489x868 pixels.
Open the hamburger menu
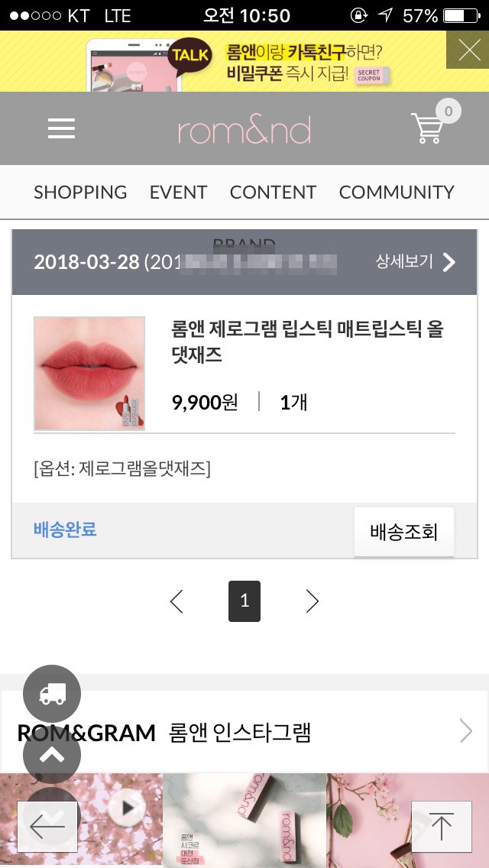pyautogui.click(x=61, y=128)
